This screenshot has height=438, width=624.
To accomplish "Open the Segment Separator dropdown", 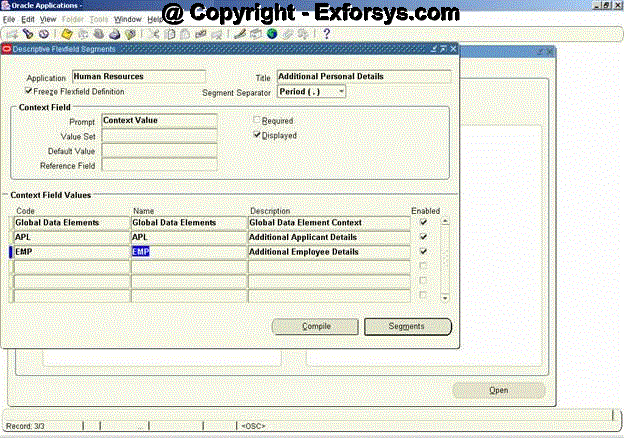I will click(340, 91).
